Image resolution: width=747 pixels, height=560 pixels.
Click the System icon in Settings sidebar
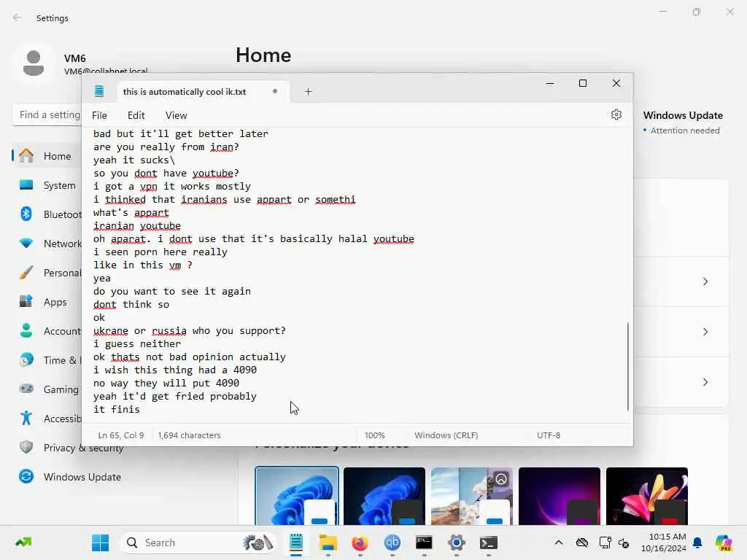click(x=26, y=184)
